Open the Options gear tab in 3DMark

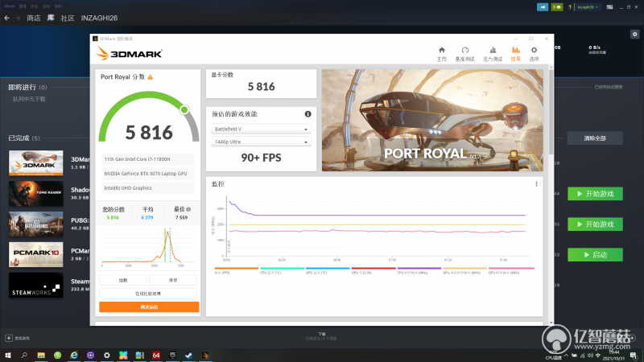(534, 54)
